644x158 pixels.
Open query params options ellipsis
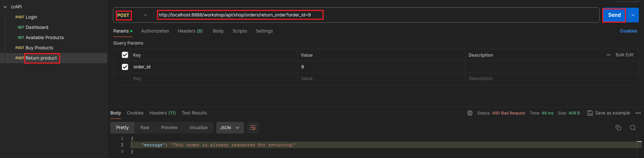click(608, 55)
